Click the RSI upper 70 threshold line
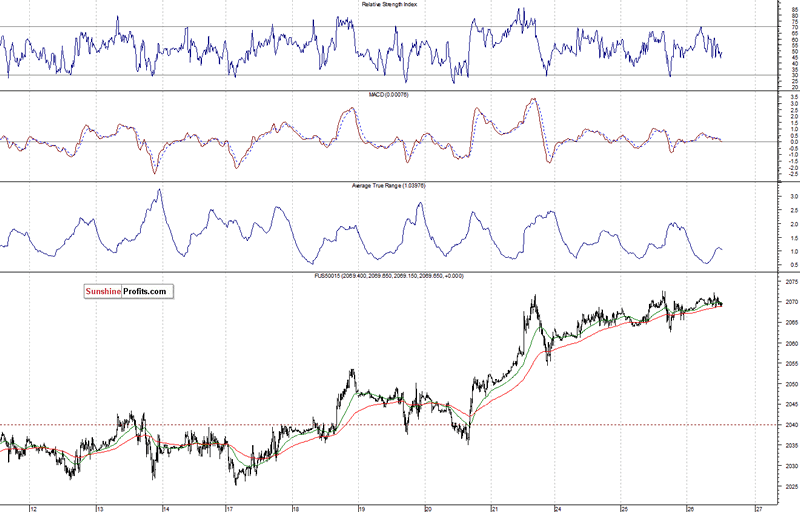 pyautogui.click(x=388, y=27)
